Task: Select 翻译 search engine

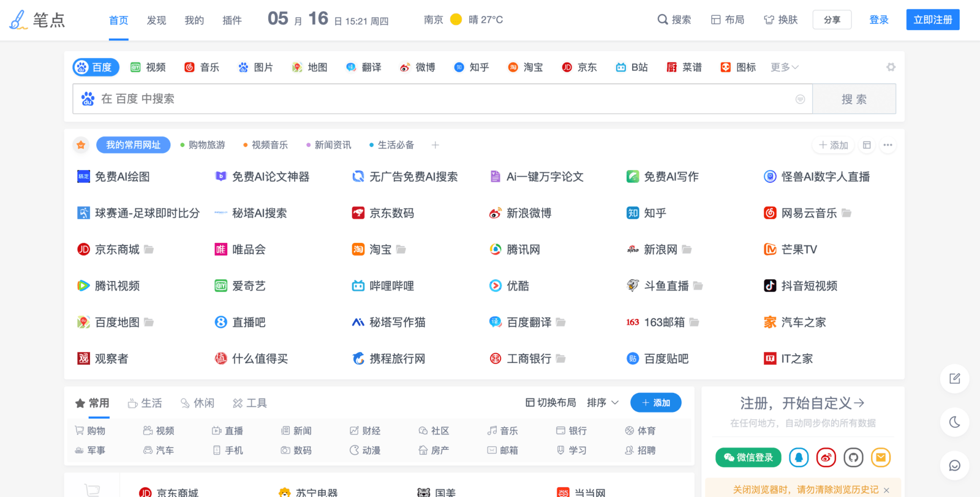Action: tap(364, 67)
